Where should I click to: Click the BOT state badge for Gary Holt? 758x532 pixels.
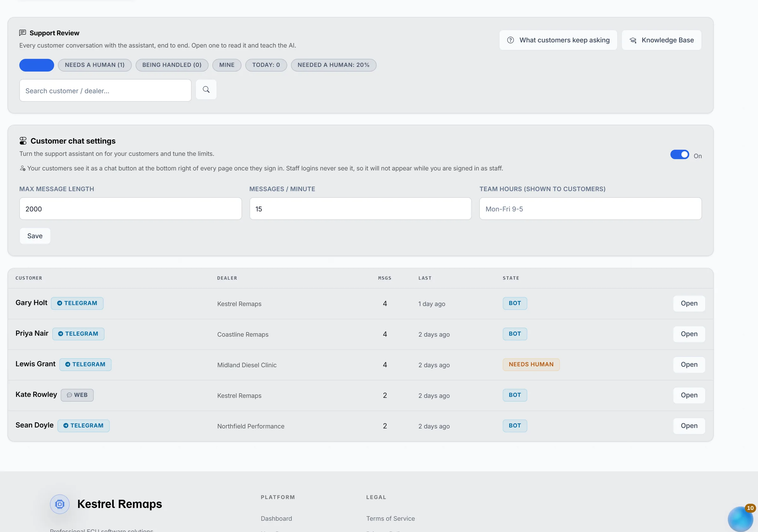(515, 303)
